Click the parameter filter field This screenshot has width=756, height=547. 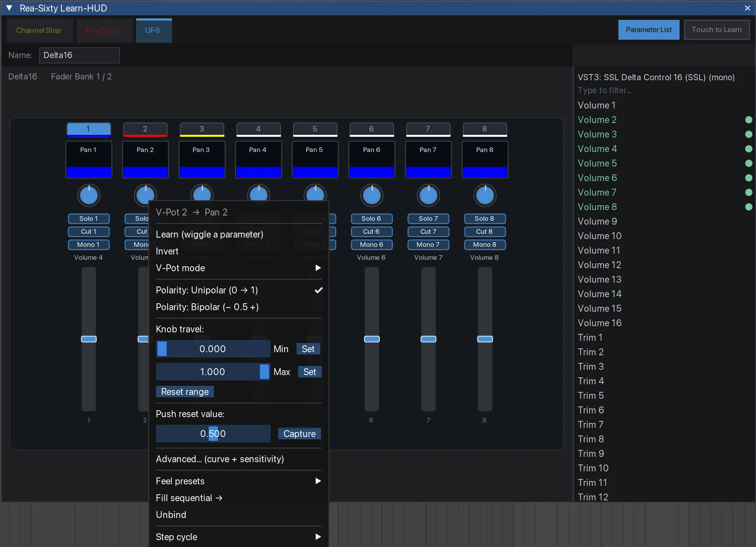coord(664,90)
